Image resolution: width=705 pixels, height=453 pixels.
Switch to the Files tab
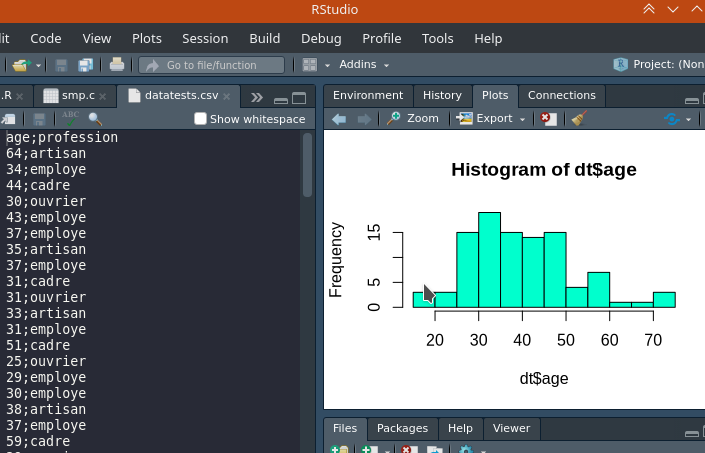pos(345,428)
